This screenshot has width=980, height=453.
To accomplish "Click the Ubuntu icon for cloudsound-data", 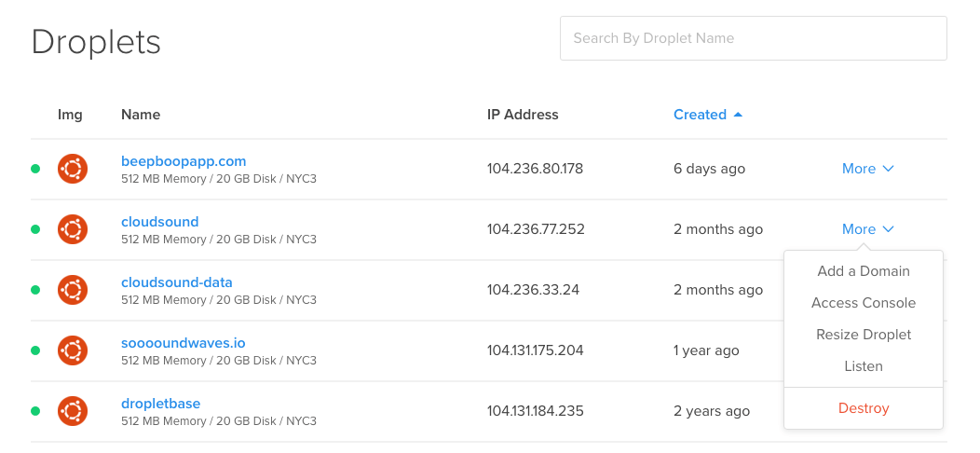I will (x=73, y=290).
